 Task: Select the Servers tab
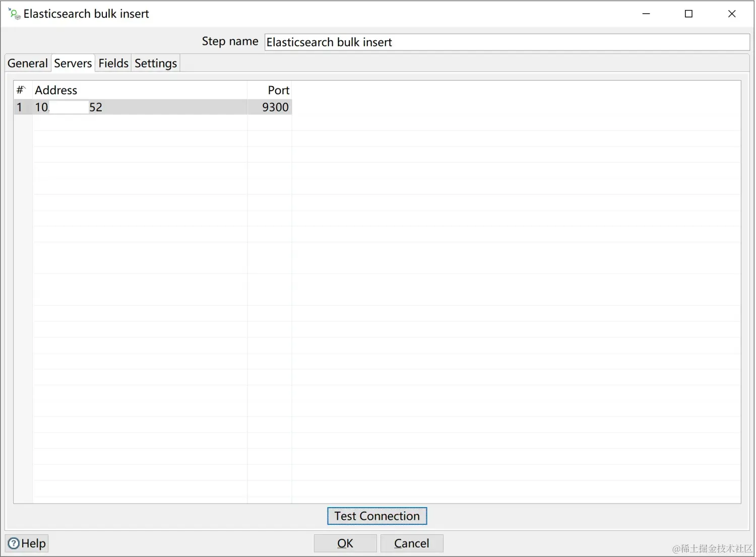pyautogui.click(x=73, y=63)
